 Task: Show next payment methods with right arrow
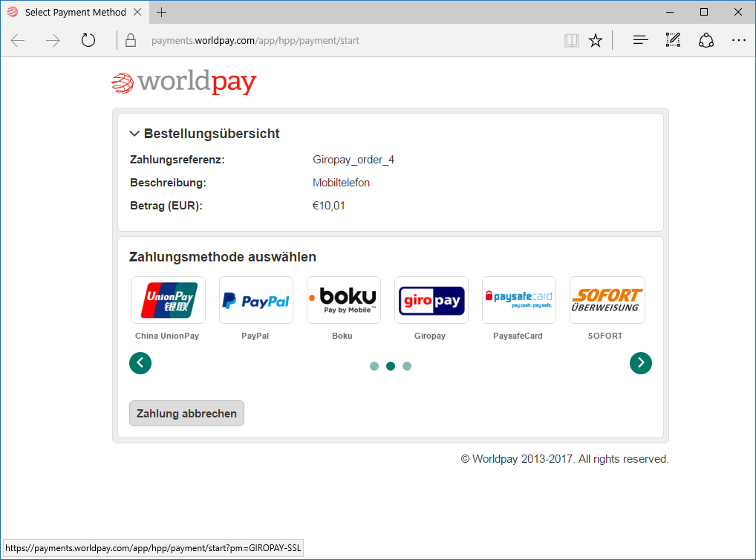point(641,362)
